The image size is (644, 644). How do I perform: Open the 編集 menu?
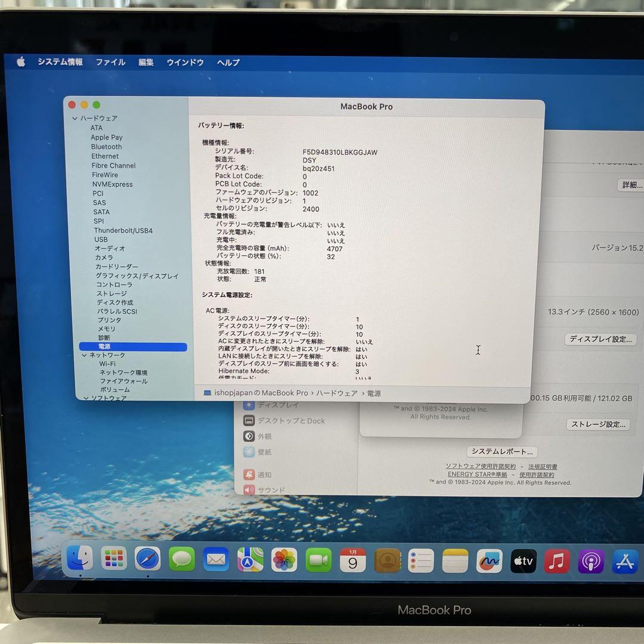coord(146,63)
